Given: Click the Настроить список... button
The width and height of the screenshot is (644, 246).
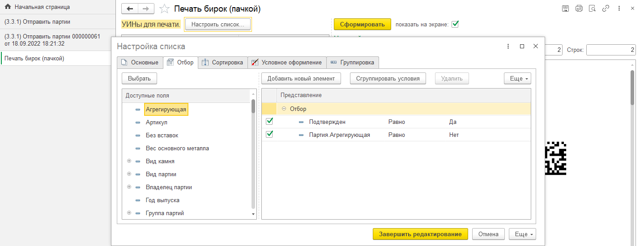Looking at the screenshot, I should 218,24.
